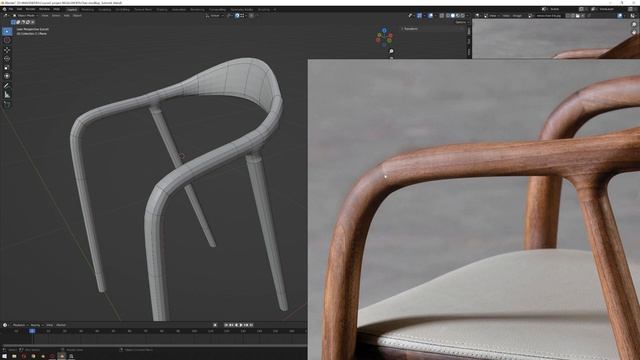Click the ViewLayer selector field
Viewport: 640px width, 360px height.
607,9
